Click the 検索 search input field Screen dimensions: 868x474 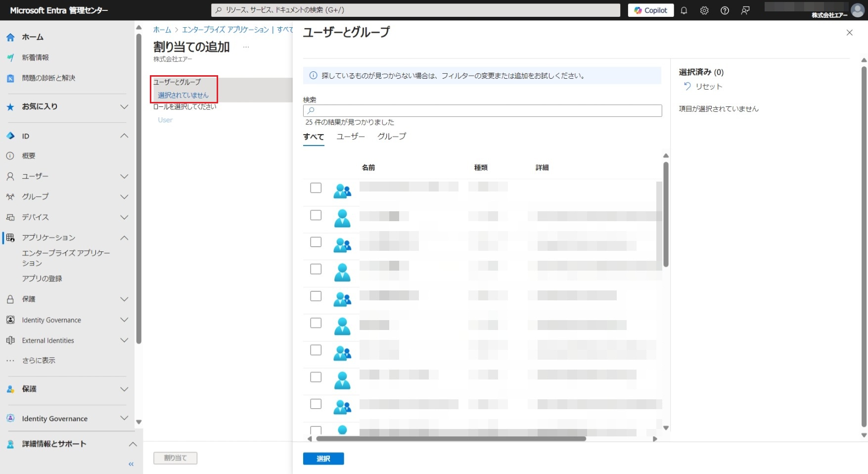pyautogui.click(x=482, y=110)
